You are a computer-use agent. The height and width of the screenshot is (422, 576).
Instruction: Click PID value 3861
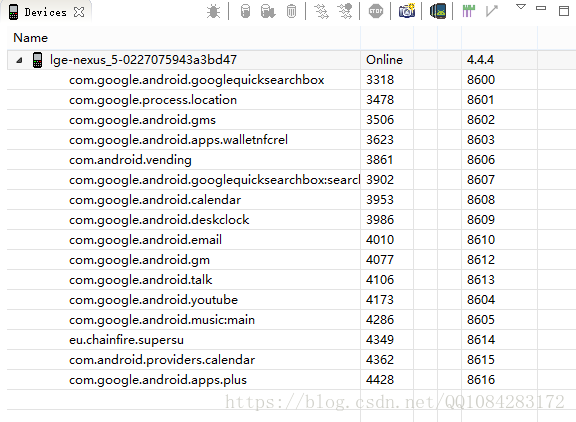click(380, 160)
